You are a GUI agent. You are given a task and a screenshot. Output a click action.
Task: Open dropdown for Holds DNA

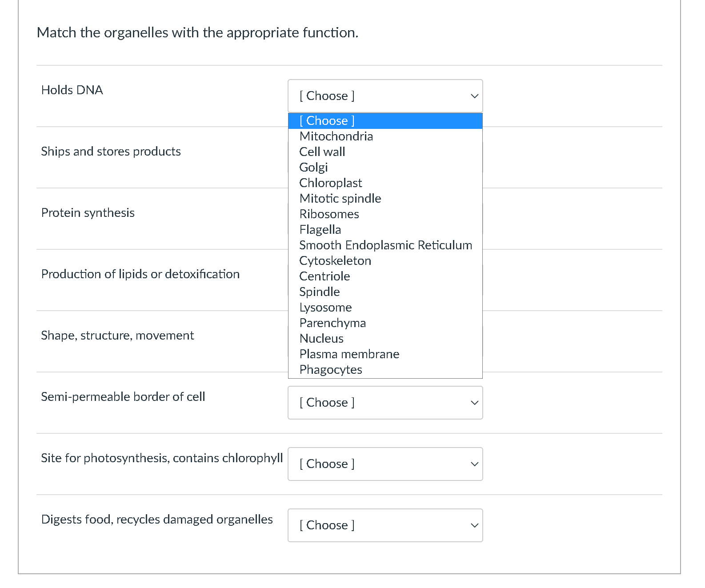pyautogui.click(x=385, y=96)
